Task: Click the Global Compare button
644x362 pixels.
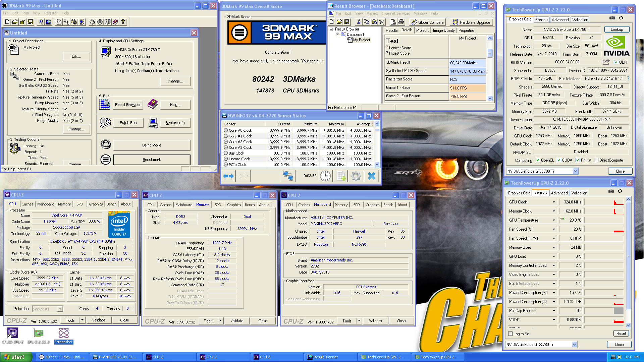Action: [427, 22]
